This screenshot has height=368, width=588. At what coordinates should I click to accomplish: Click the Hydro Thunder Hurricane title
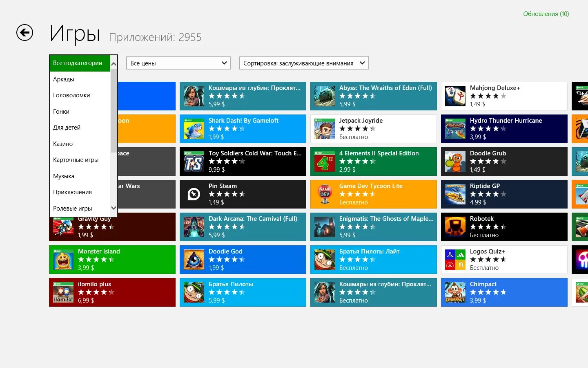pyautogui.click(x=506, y=121)
